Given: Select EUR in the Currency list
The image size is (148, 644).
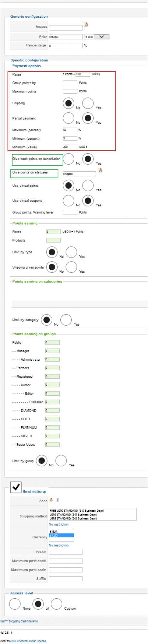Looking at the screenshot, I should (61, 531).
